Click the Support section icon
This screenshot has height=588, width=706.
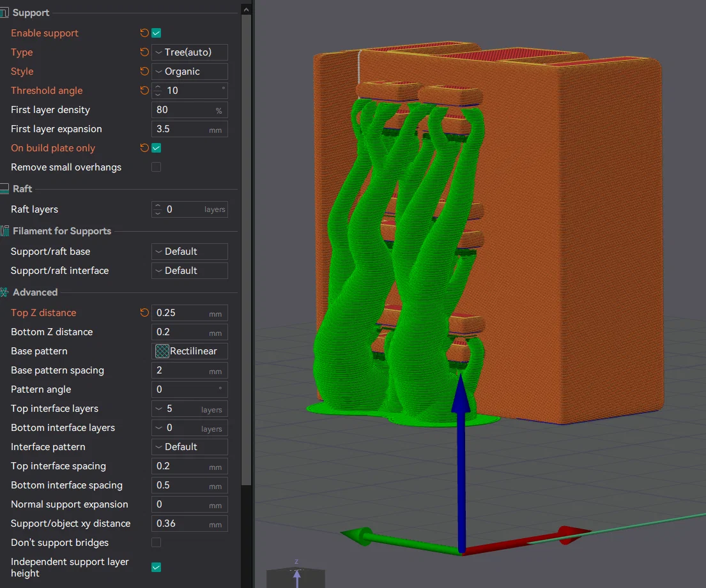click(x=4, y=13)
